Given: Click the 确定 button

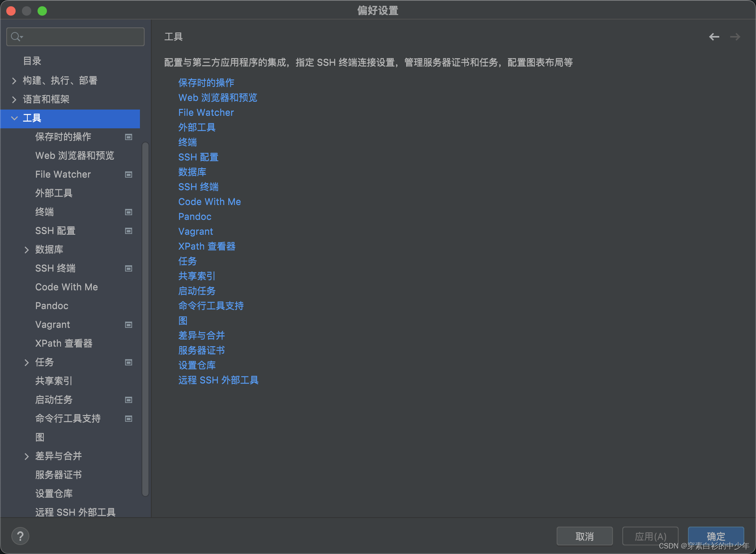Looking at the screenshot, I should (715, 536).
